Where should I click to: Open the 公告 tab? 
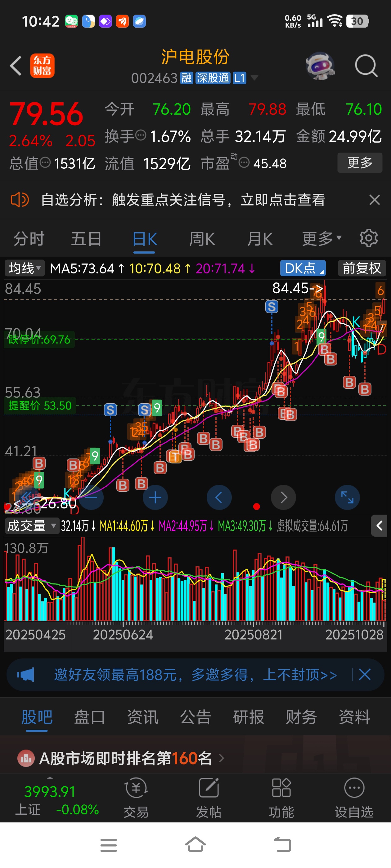coord(195,717)
